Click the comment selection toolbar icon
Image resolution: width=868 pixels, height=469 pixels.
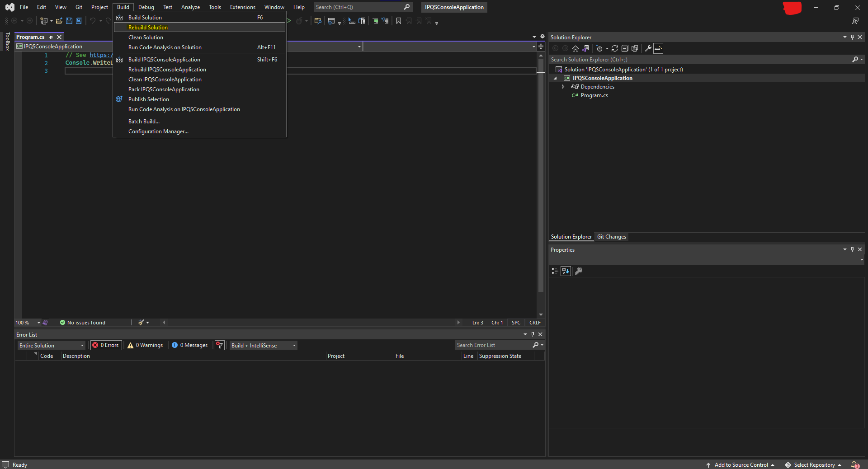[x=375, y=21]
